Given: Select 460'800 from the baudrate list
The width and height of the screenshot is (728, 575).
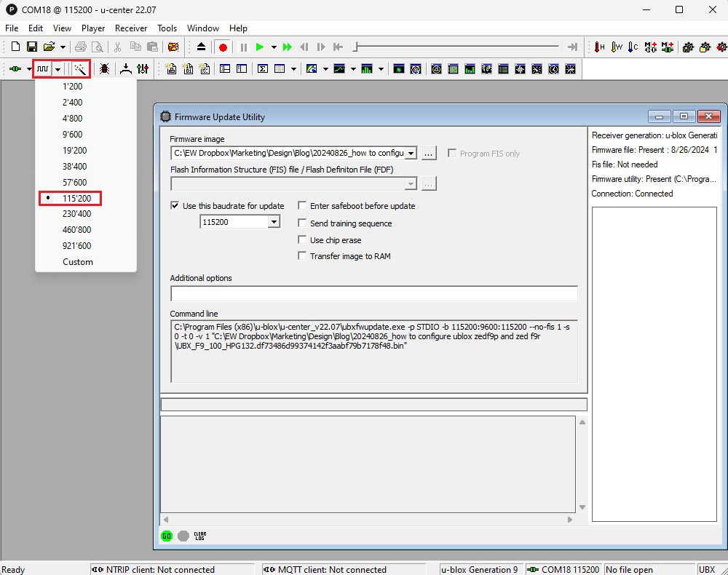Looking at the screenshot, I should pyautogui.click(x=76, y=230).
